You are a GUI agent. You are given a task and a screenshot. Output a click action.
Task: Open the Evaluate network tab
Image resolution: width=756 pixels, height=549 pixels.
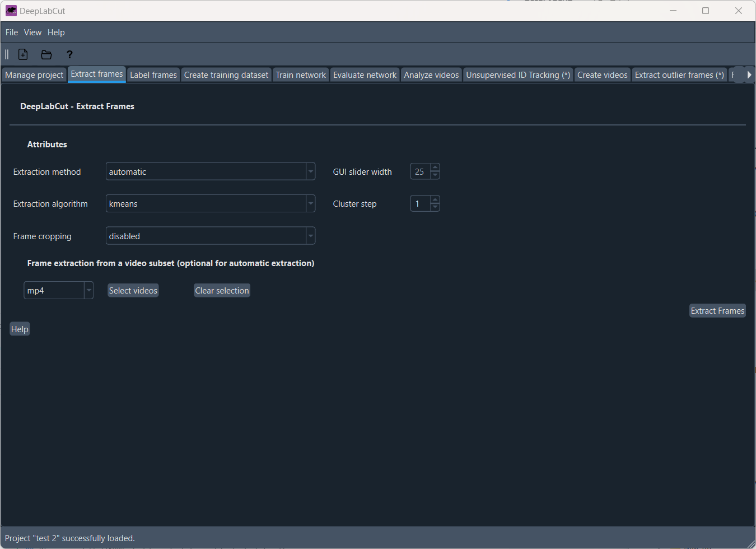point(365,75)
